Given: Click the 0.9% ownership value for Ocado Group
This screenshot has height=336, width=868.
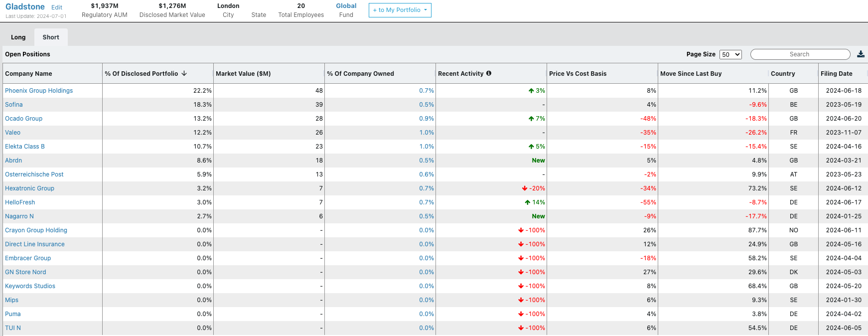Looking at the screenshot, I should (427, 119).
